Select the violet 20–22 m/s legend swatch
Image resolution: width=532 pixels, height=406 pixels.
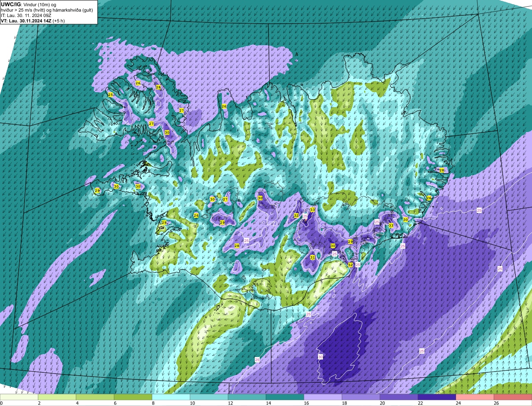point(399,397)
